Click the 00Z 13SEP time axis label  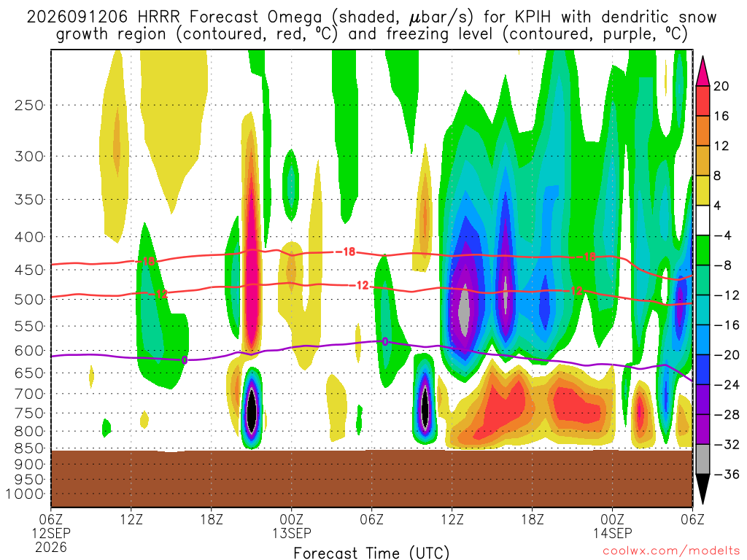click(292, 526)
